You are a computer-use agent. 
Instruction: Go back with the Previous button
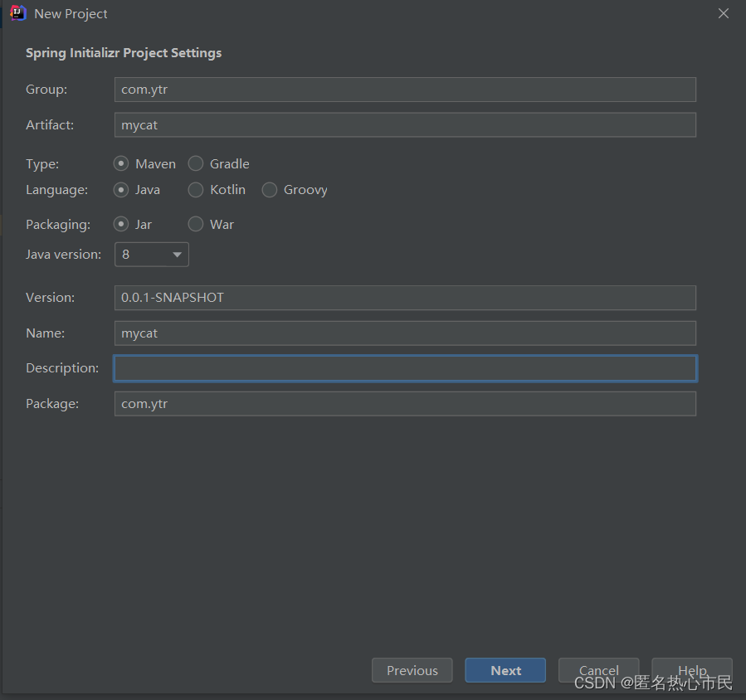(x=412, y=670)
